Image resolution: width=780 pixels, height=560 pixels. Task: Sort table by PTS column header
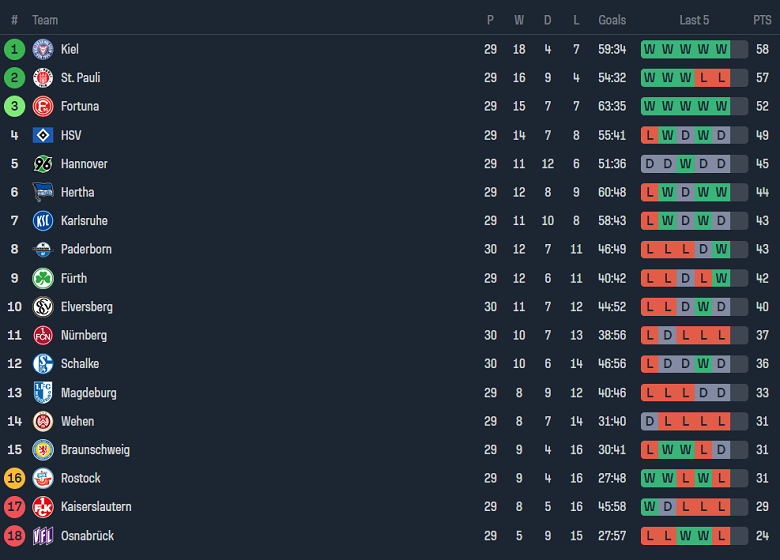pyautogui.click(x=762, y=20)
